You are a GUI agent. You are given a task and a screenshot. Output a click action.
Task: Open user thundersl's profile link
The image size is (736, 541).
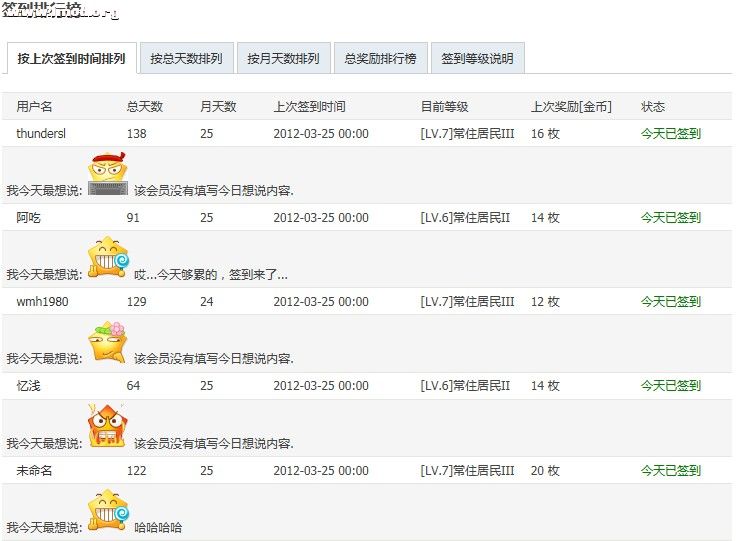click(41, 134)
